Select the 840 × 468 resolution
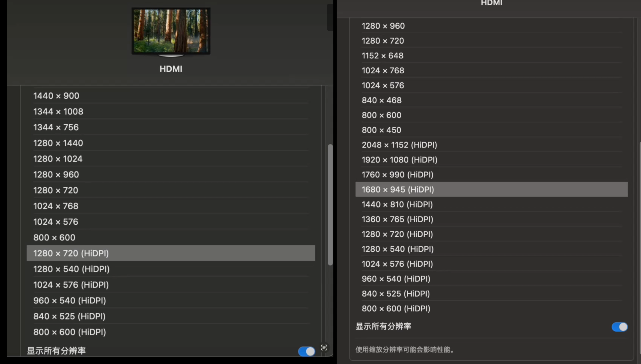Viewport: 641px width, 364px height. pyautogui.click(x=381, y=100)
